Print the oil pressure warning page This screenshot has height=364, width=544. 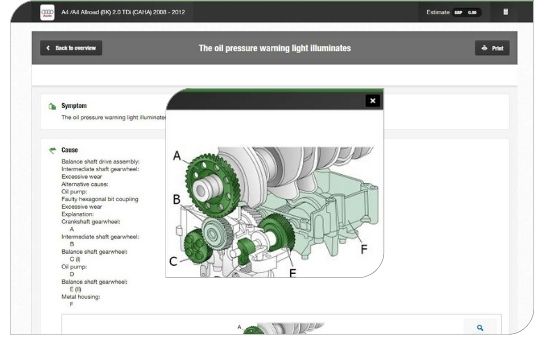tap(492, 48)
